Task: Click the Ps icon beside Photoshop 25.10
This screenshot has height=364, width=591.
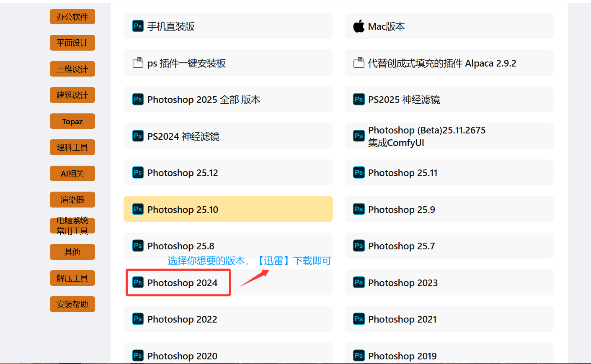Action: pos(138,209)
